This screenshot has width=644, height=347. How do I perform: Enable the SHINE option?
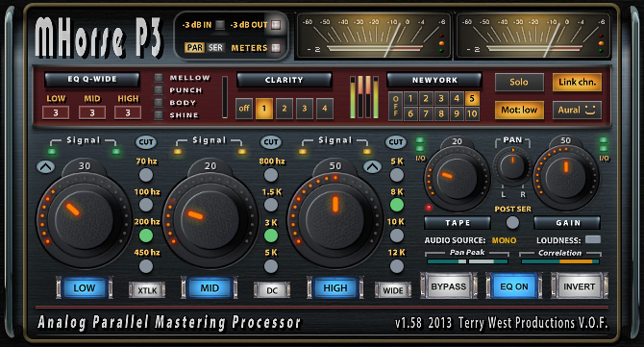[159, 115]
